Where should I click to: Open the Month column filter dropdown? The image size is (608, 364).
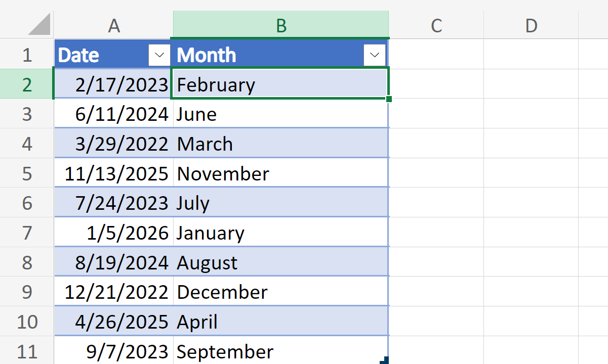(375, 55)
